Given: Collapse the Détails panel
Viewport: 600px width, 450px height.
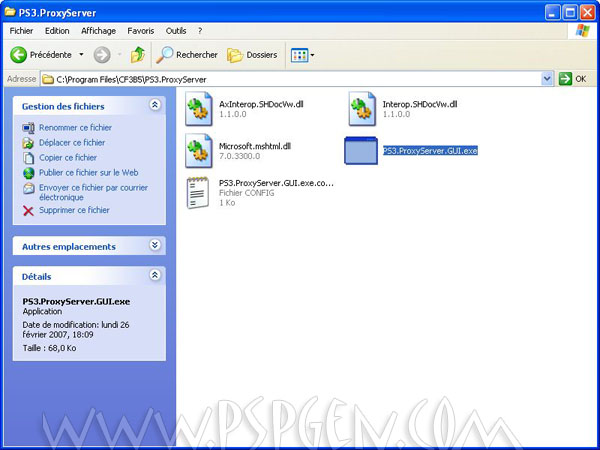Looking at the screenshot, I should 155,275.
